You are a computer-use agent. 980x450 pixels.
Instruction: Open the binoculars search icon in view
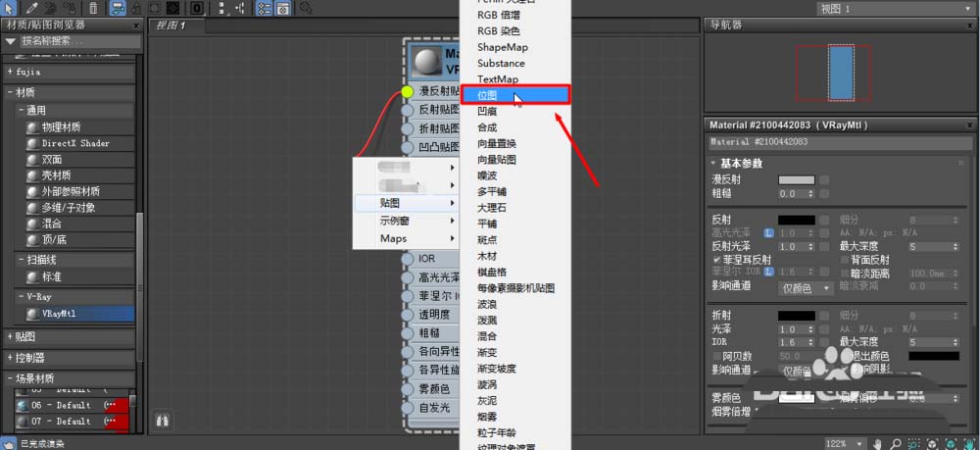point(164,420)
